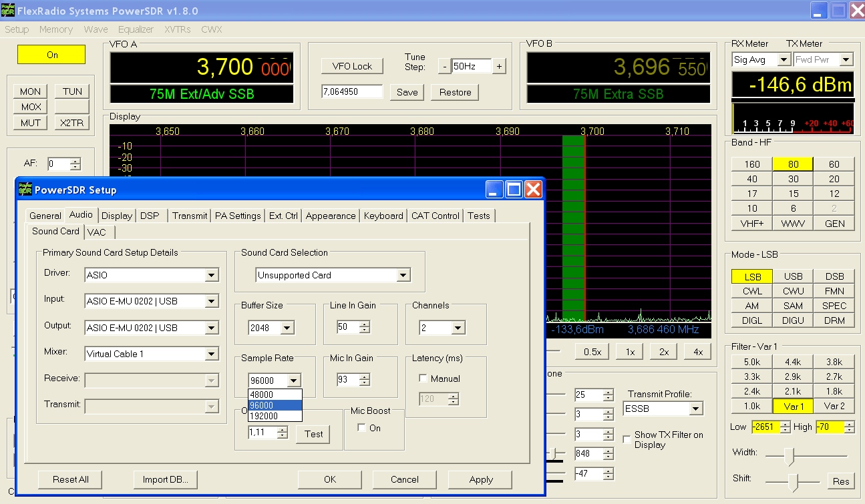Image resolution: width=865 pixels, height=504 pixels.
Task: Click the VFO Lock button
Action: pos(352,66)
